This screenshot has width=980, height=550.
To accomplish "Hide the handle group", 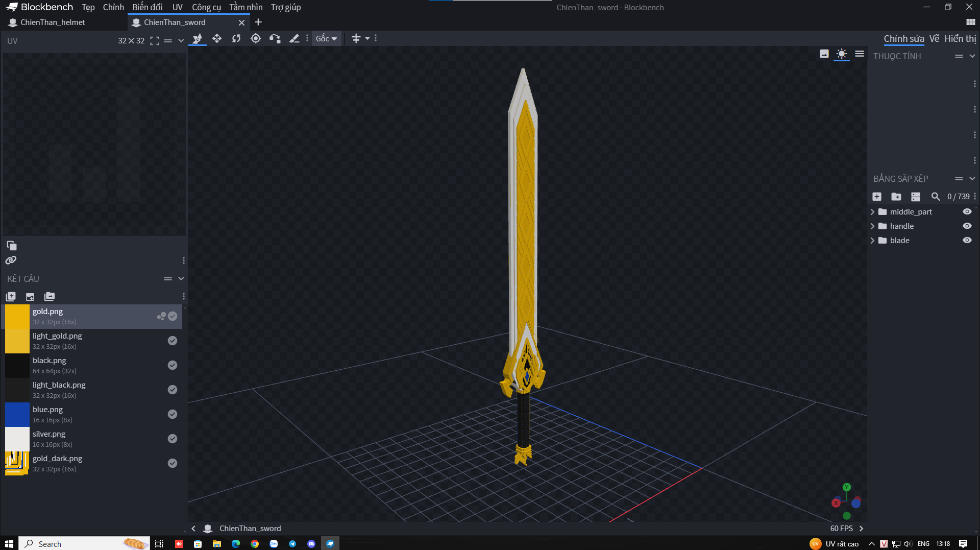I will click(x=967, y=226).
